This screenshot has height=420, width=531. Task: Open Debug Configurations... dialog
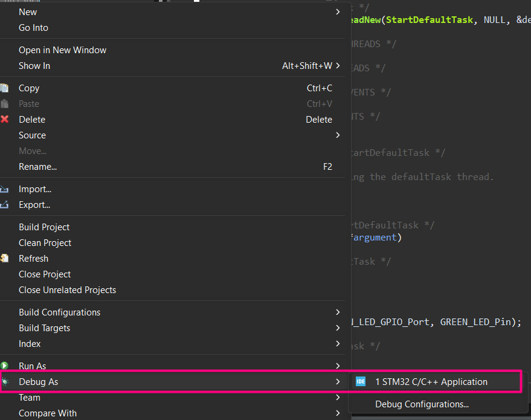coord(422,404)
